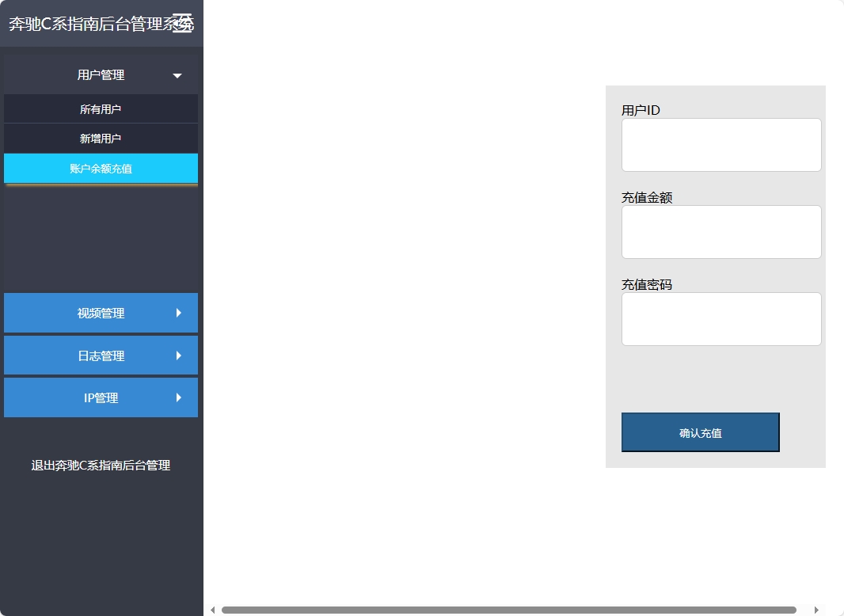Click inside the 充值金额 input field
Image resolution: width=844 pixels, height=616 pixels.
(x=720, y=231)
